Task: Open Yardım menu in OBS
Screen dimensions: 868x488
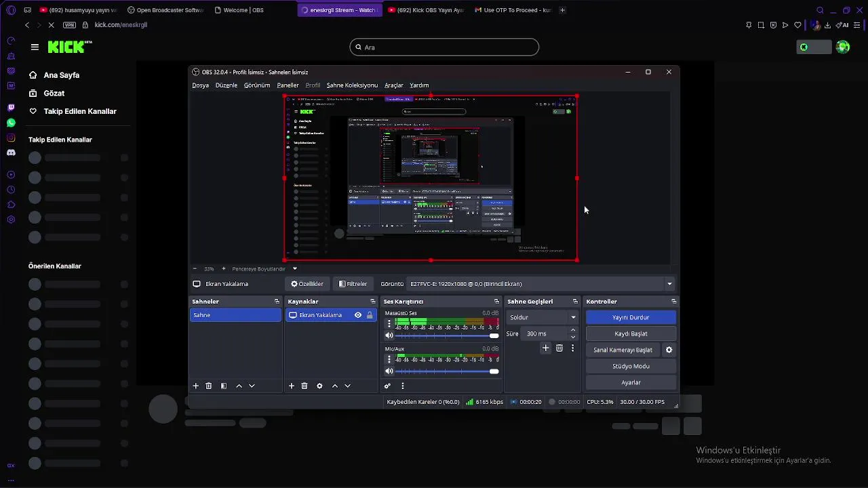Action: (x=419, y=85)
